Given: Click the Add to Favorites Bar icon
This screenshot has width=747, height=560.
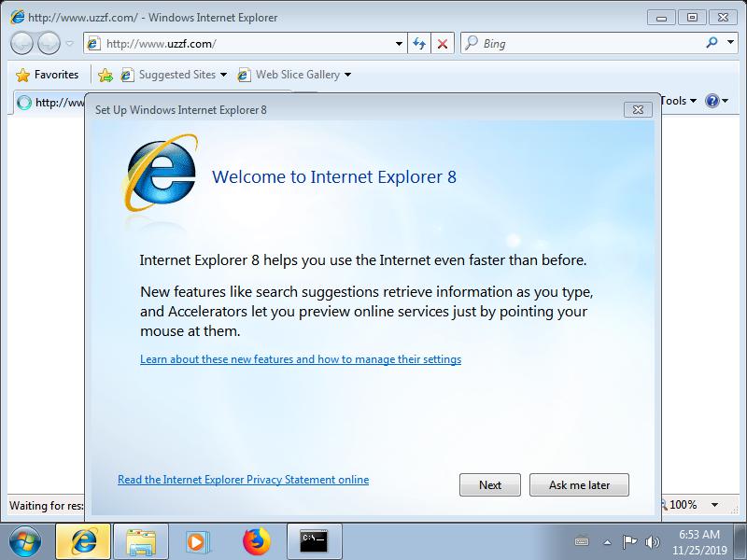Looking at the screenshot, I should (x=106, y=75).
